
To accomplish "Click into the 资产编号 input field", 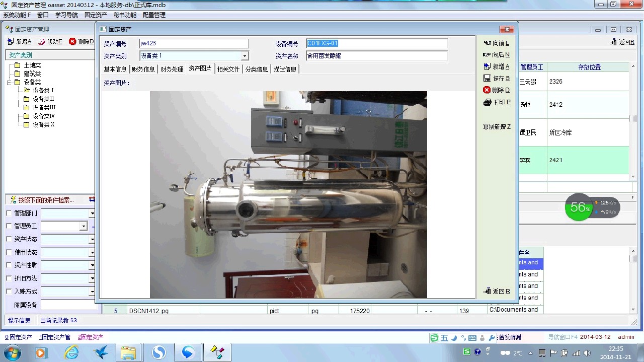I will [x=194, y=44].
